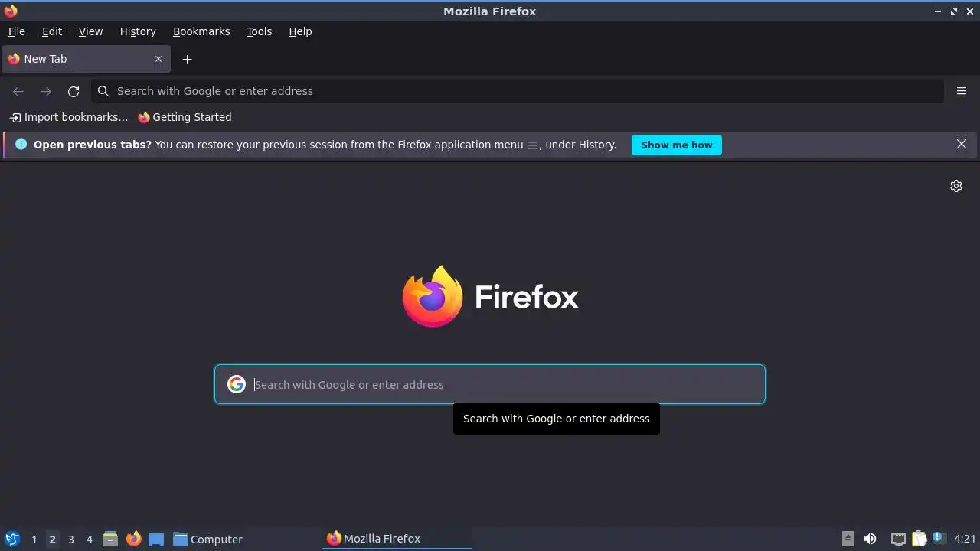Launch Firefox from the taskbar quick launcher
The height and width of the screenshot is (551, 980).
pyautogui.click(x=133, y=539)
